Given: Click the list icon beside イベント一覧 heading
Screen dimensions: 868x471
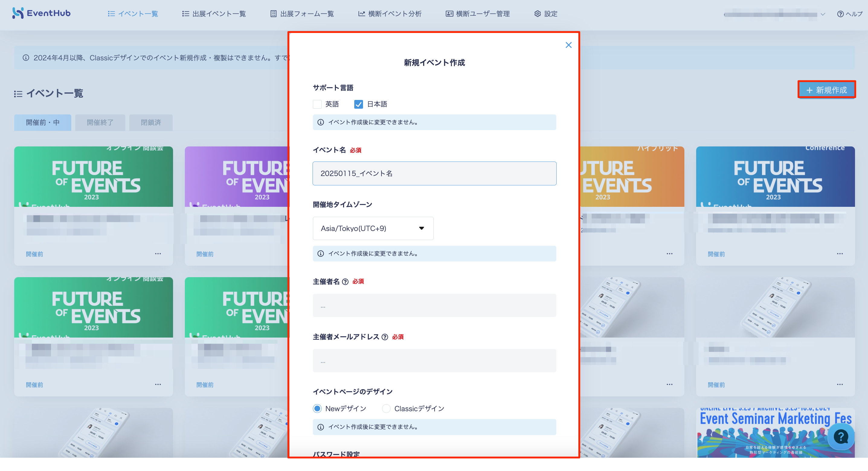Looking at the screenshot, I should [18, 94].
